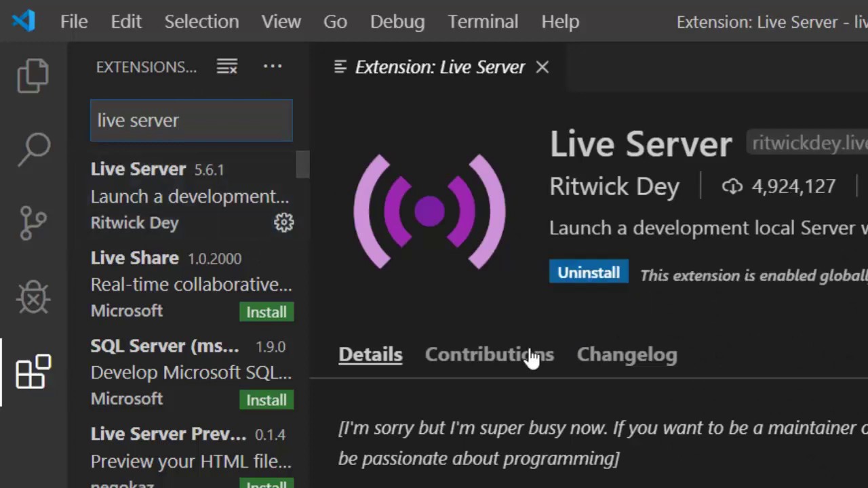Open the Help menu
This screenshot has height=488, width=868.
click(x=560, y=22)
